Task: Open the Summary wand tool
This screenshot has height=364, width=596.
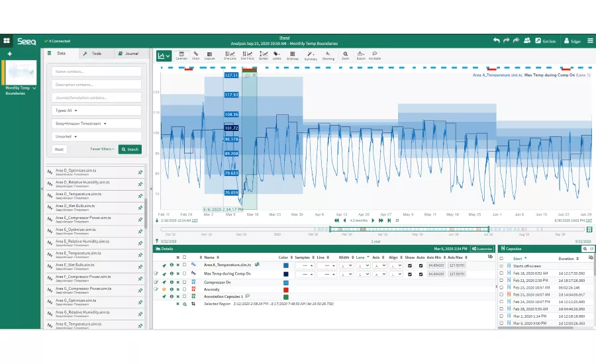Action: tap(311, 56)
